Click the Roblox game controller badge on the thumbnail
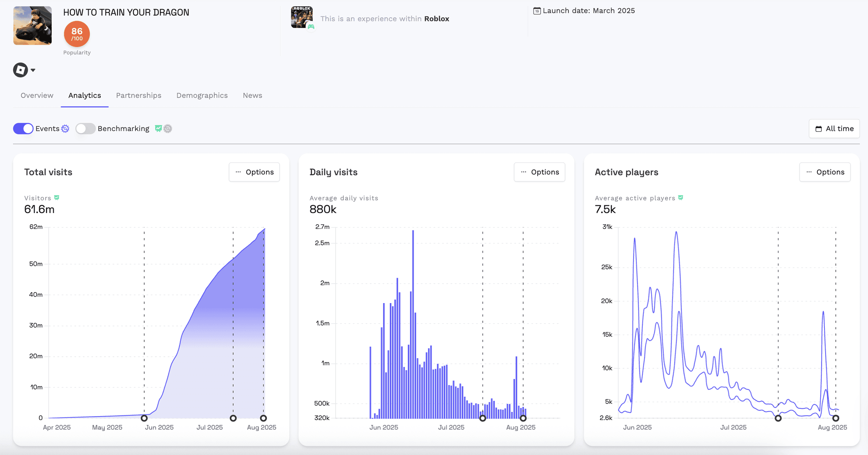This screenshot has height=455, width=868. pyautogui.click(x=311, y=27)
